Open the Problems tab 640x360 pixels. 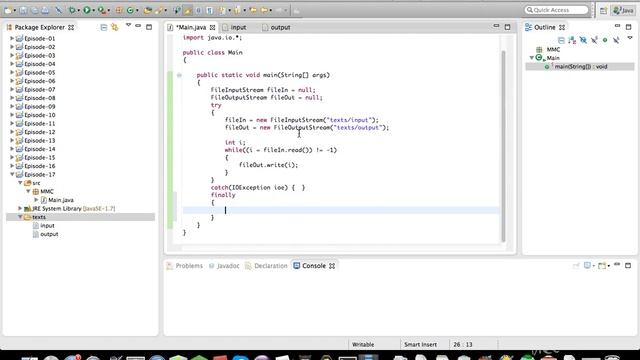pyautogui.click(x=185, y=266)
